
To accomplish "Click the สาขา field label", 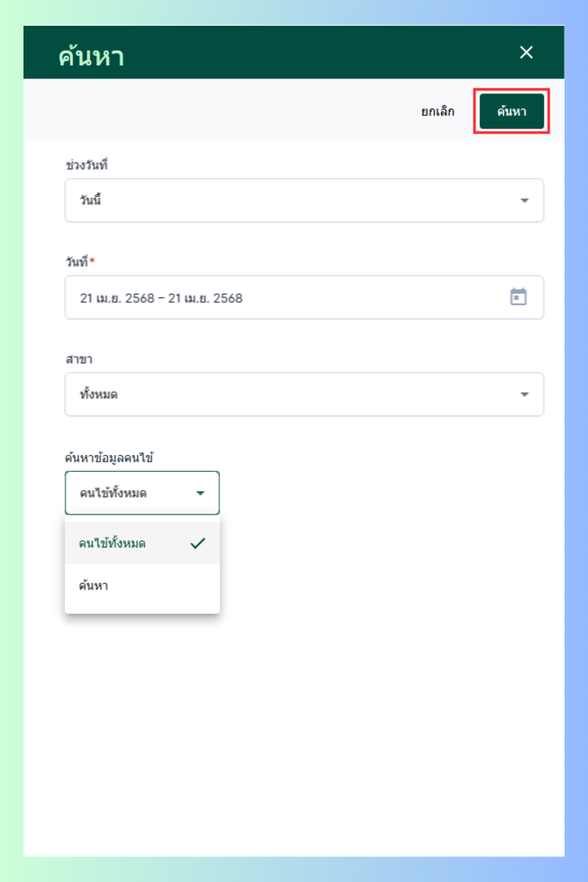I will 78,359.
